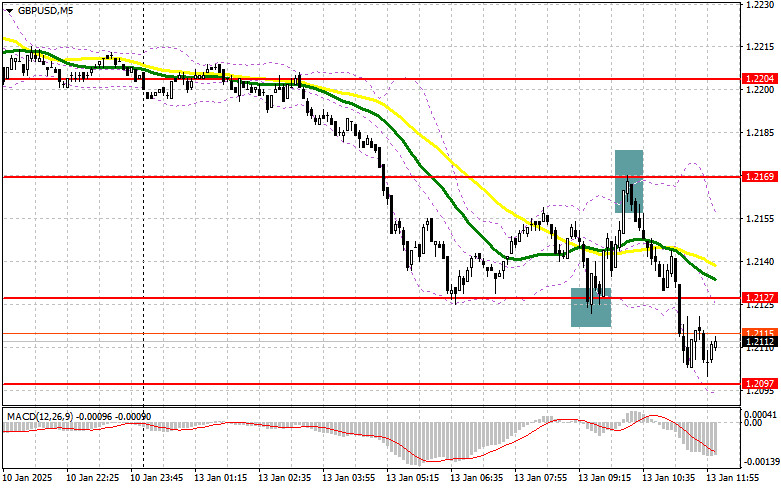This screenshot has height=489, width=781.
Task: Click the 13 Jan 05:15 time label
Action: pos(412,478)
